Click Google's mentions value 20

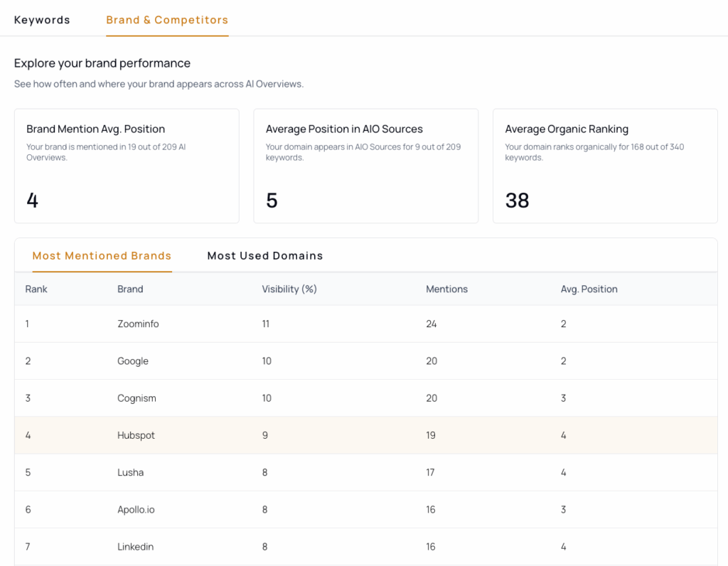tap(432, 361)
